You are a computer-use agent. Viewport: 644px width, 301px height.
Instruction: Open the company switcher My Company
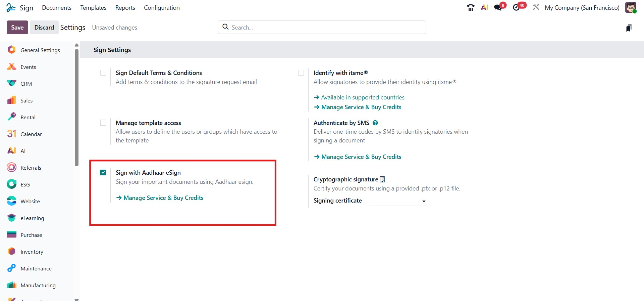[x=582, y=8]
